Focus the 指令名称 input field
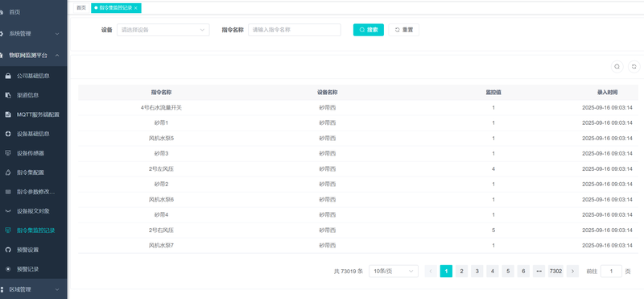 295,30
